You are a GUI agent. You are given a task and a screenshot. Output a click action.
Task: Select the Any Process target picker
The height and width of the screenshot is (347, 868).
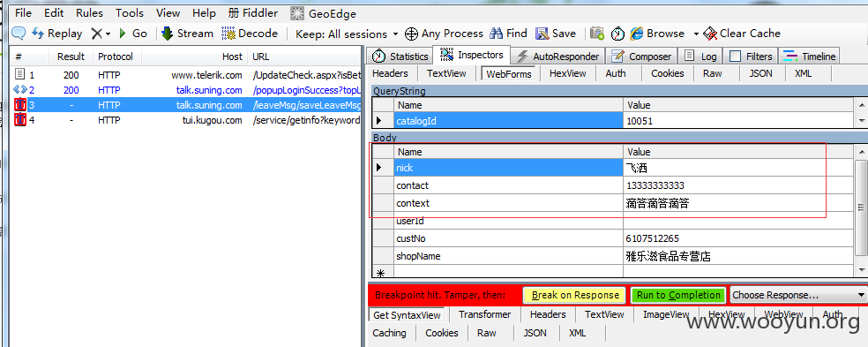point(444,34)
